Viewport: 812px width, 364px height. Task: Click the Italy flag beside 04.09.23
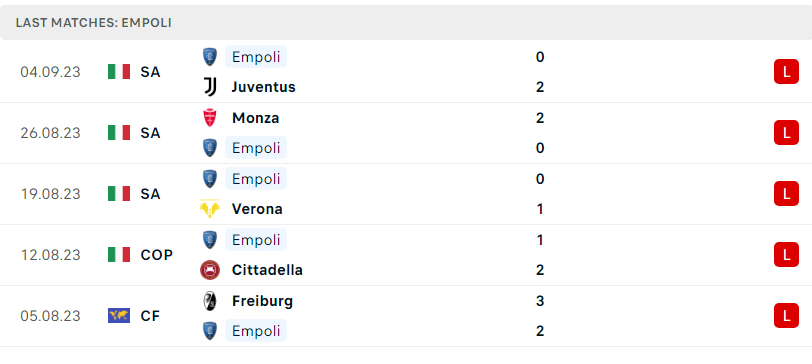119,72
